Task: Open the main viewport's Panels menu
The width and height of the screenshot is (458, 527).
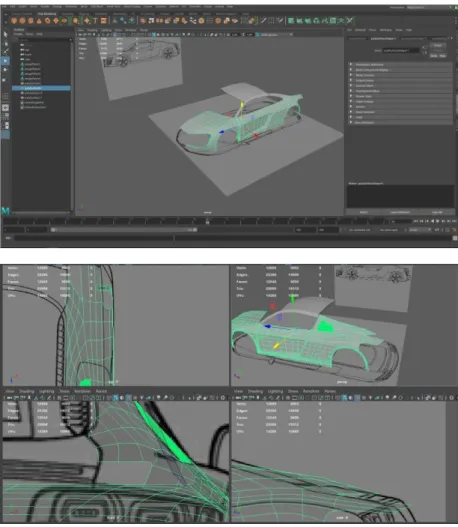Action: click(x=144, y=30)
